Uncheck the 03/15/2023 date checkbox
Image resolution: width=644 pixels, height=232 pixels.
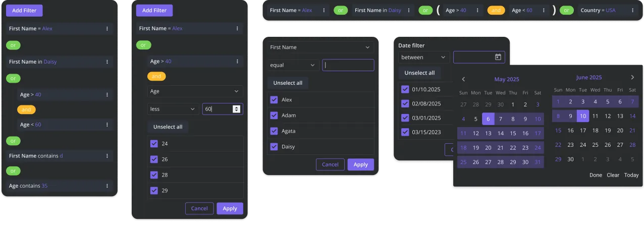click(405, 132)
